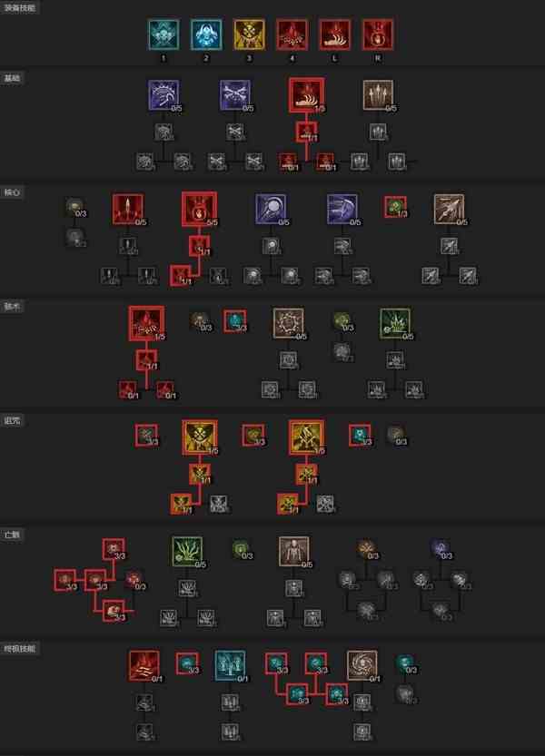The image size is (545, 756).
Task: Click the red equipped skill in slot R
Action: (x=378, y=34)
